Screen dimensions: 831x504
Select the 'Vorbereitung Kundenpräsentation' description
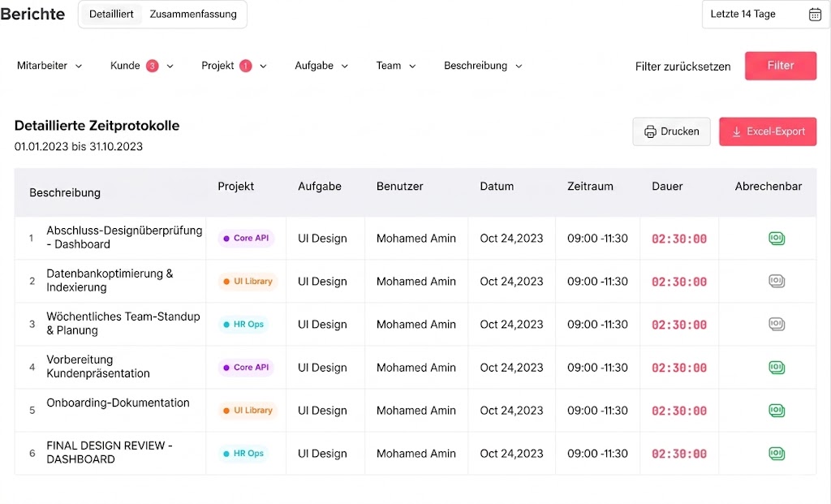pyautogui.click(x=98, y=366)
